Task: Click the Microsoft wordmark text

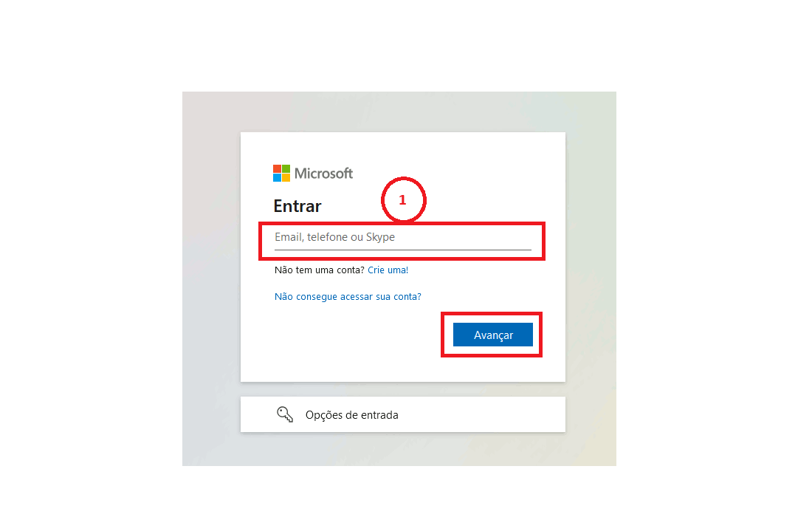Action: tap(323, 173)
